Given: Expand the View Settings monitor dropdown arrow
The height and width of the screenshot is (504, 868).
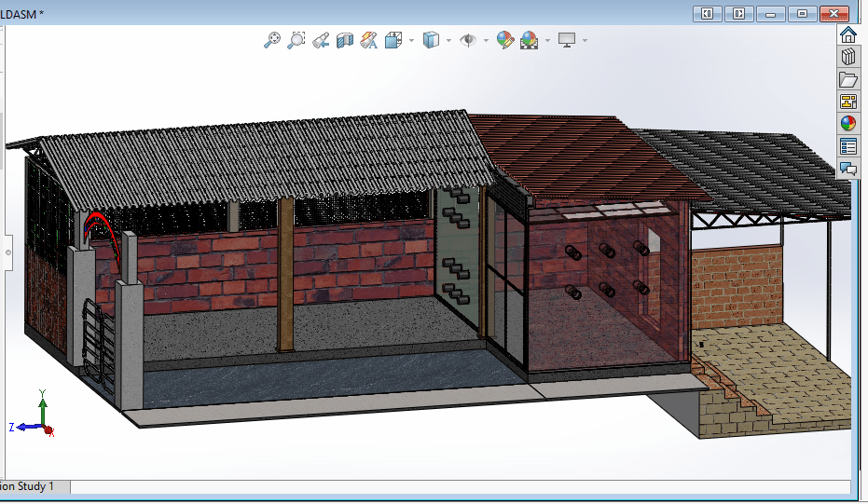Looking at the screenshot, I should [x=585, y=41].
